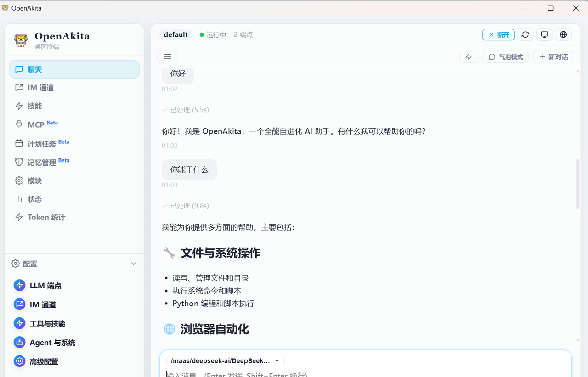
Task: Click the lightning icon beside 技能
Action: pos(19,106)
